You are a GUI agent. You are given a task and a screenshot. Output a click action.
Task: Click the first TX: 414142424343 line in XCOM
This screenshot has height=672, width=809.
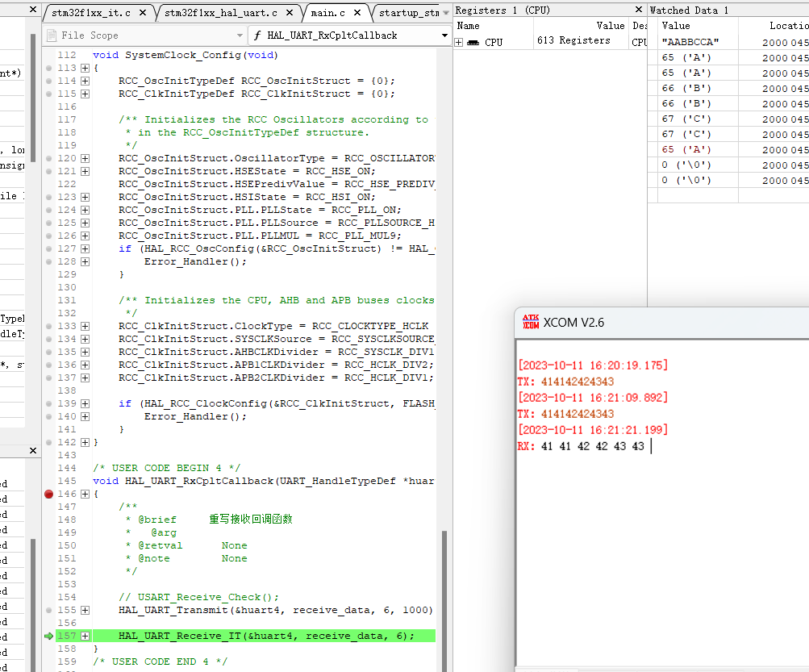[565, 382]
